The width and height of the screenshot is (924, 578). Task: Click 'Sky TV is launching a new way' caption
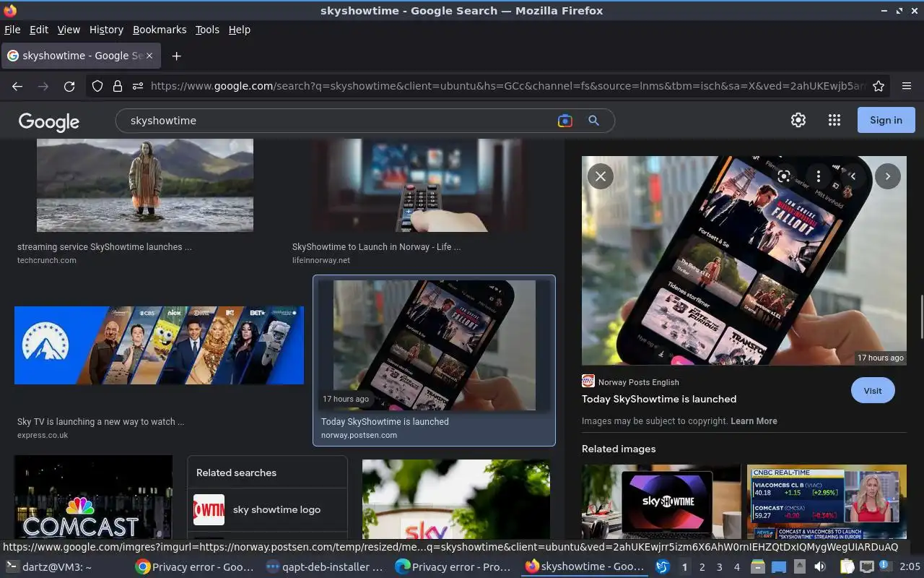[100, 422]
